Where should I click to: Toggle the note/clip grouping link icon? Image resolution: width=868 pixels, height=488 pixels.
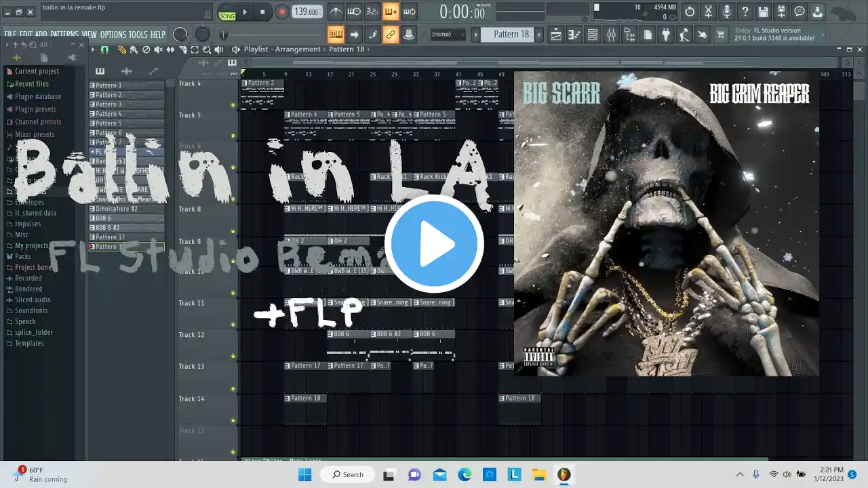pos(391,35)
